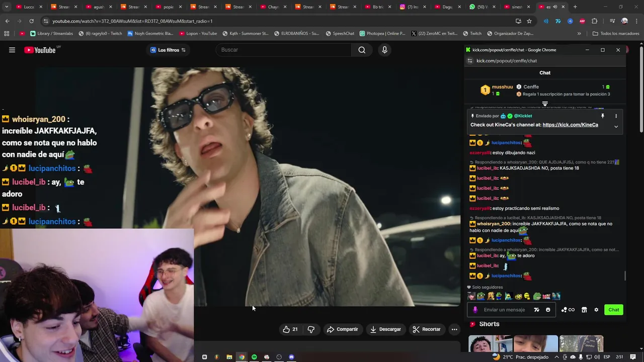Open the Library / Streamlabs bookmark
Viewport: 644px width, 362px height.
pos(51,34)
